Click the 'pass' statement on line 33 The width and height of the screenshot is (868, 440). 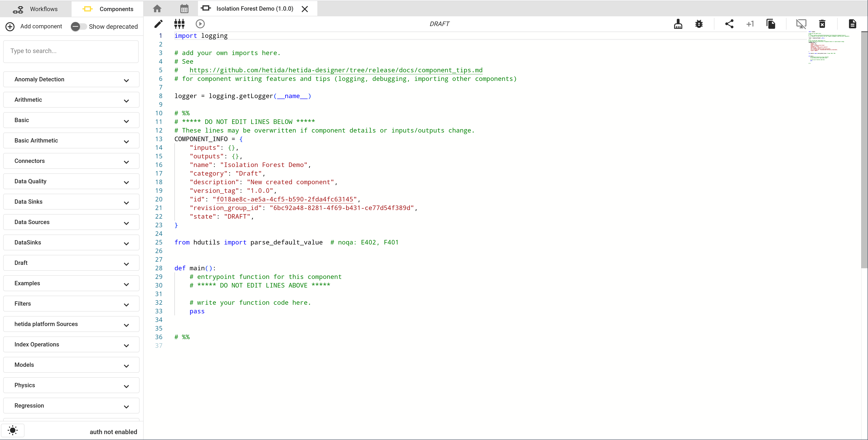[x=197, y=311]
